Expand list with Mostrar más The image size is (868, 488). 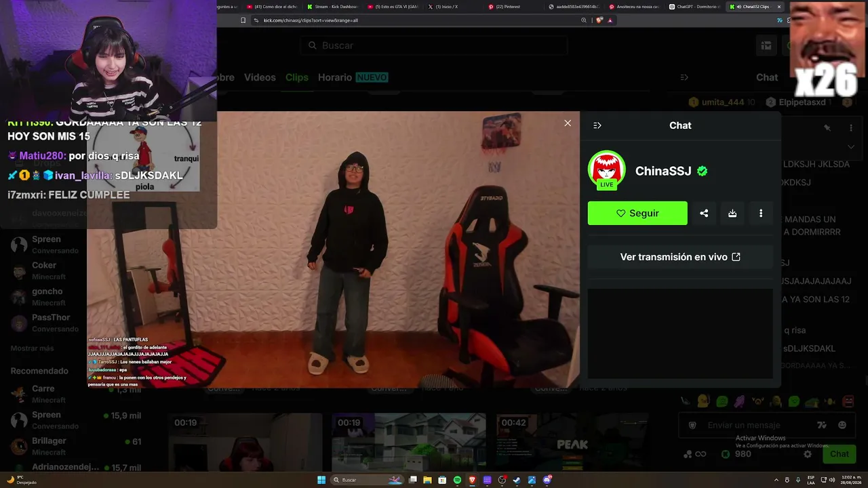[x=32, y=348]
